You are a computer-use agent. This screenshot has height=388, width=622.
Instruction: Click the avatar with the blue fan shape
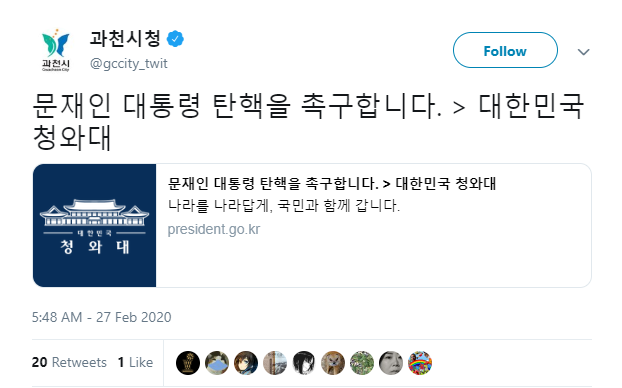[217, 363]
